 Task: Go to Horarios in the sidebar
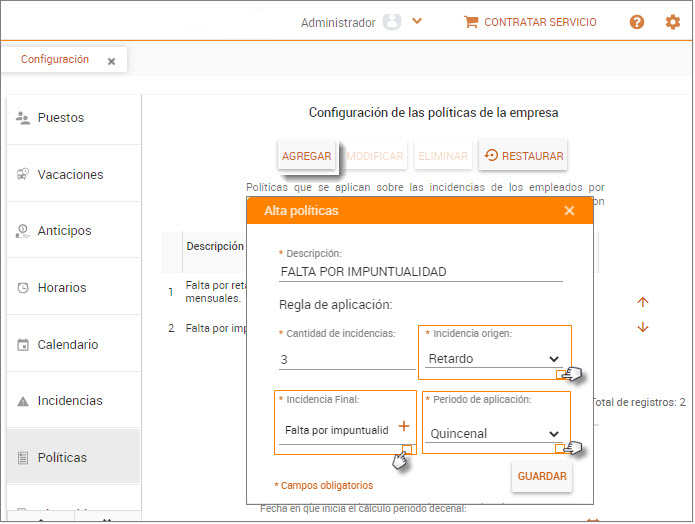click(62, 288)
